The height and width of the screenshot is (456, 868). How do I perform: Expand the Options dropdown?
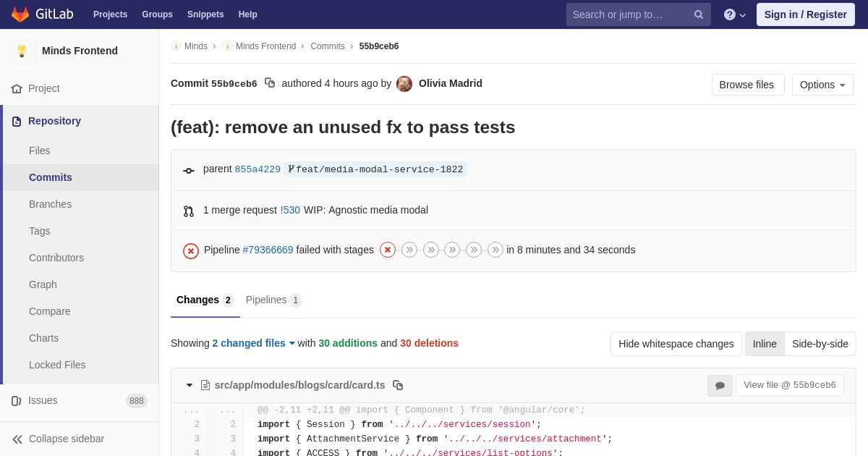coord(822,85)
